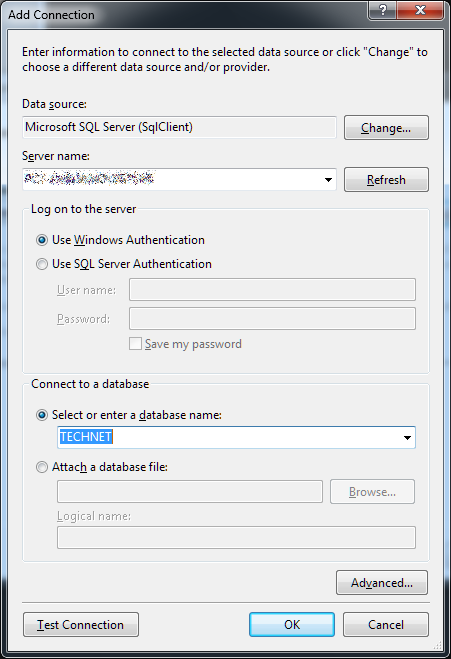Close the Add Connection dialog
This screenshot has height=659, width=451.
tap(420, 10)
